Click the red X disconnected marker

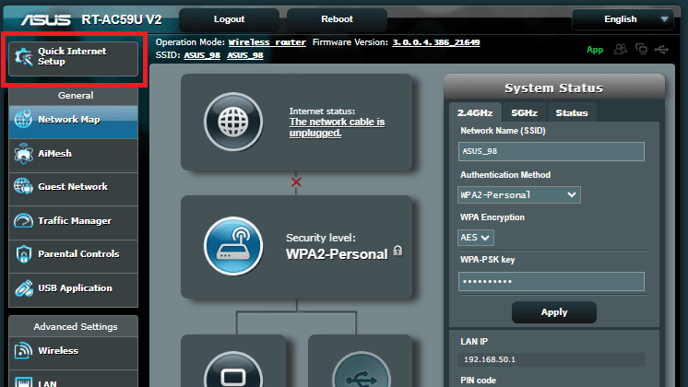(296, 182)
